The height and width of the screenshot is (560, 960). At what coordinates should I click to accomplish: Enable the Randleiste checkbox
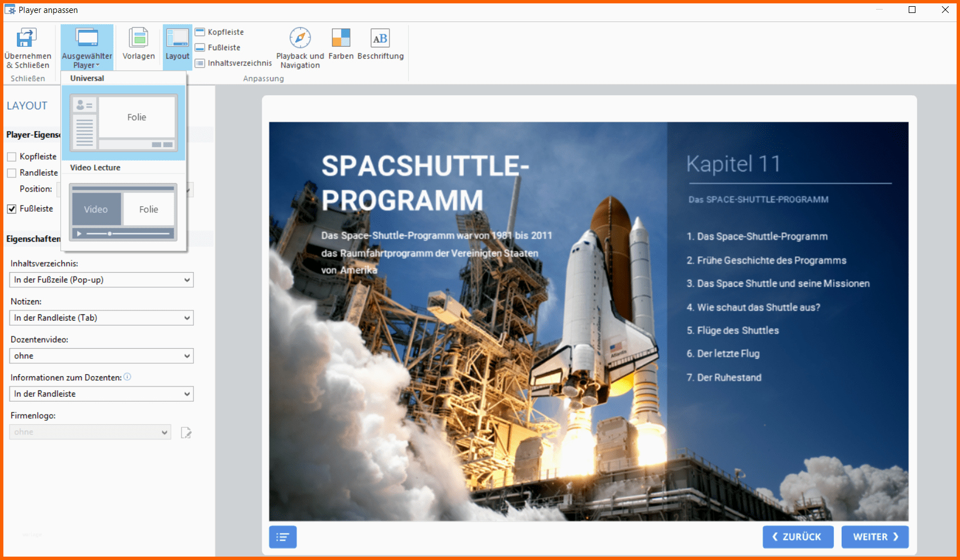click(12, 173)
